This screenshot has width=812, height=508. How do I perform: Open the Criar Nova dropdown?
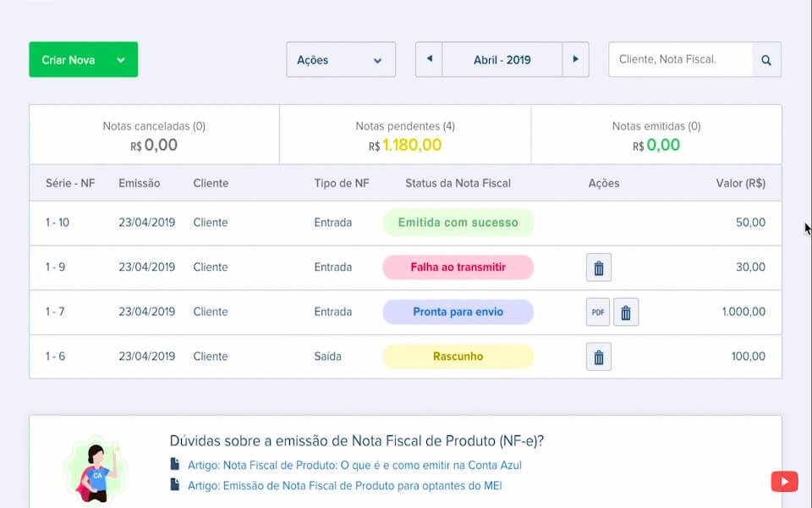point(84,59)
